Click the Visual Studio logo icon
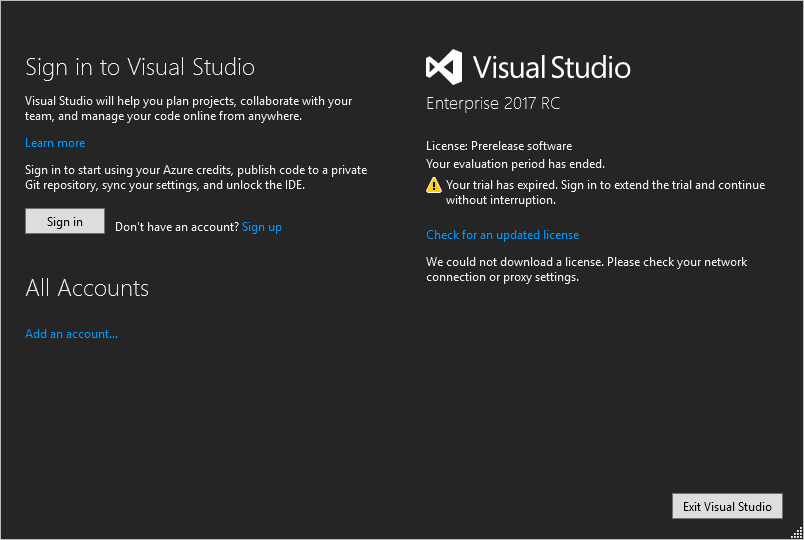 point(444,67)
